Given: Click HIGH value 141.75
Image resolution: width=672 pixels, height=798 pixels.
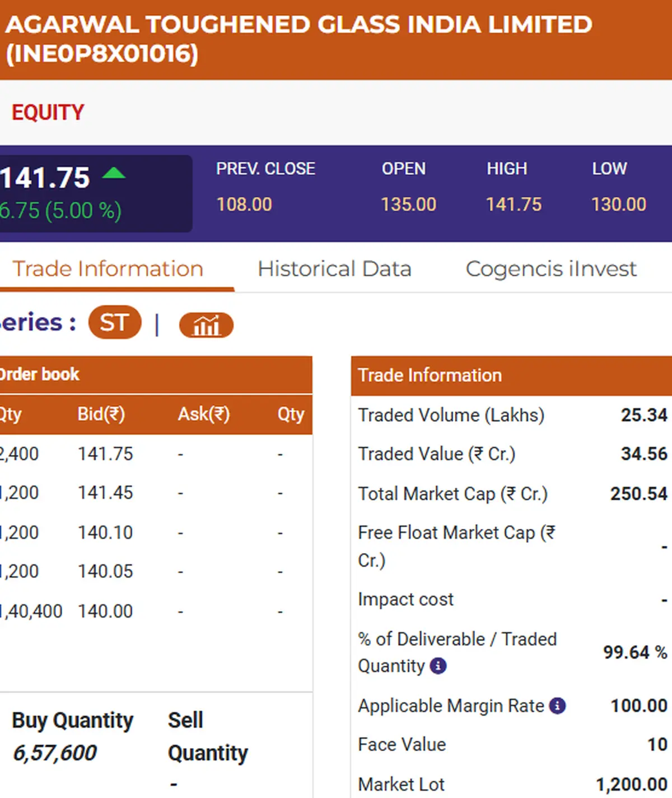Looking at the screenshot, I should click(514, 205).
